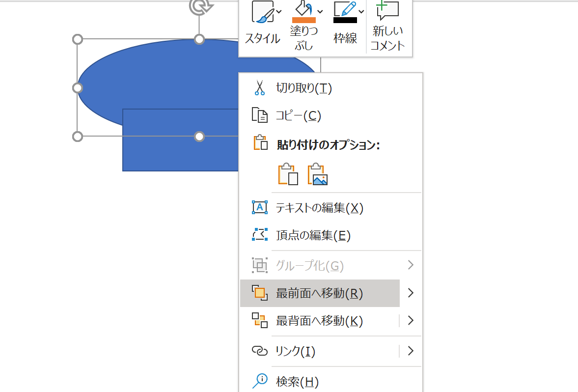Image resolution: width=578 pixels, height=392 pixels.
Task: Click the 貼り付けのオプション heading text
Action: pyautogui.click(x=328, y=144)
